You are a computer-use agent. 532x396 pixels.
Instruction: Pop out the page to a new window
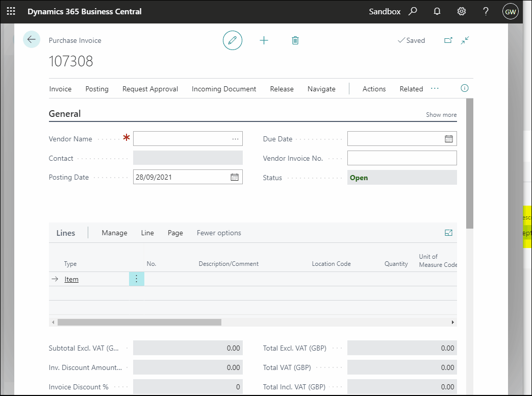pyautogui.click(x=448, y=40)
